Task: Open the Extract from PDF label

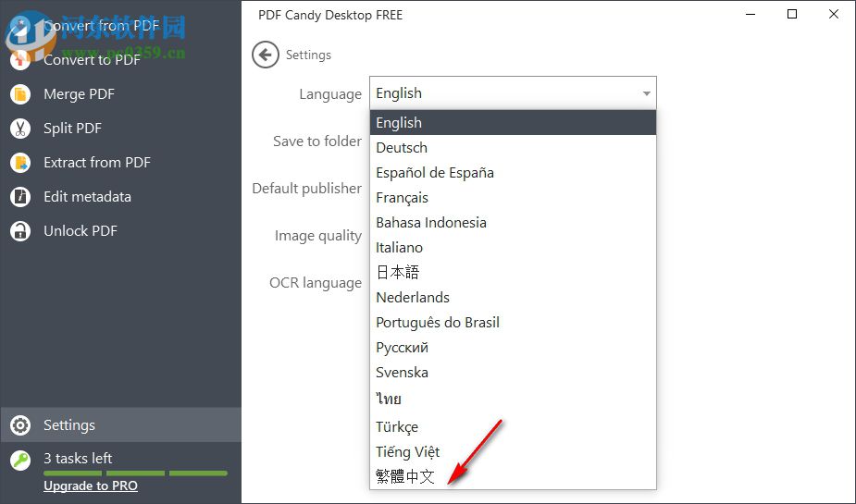Action: pos(97,163)
